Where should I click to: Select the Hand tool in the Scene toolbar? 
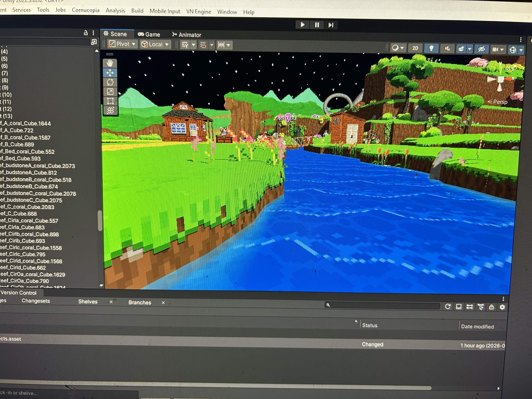pyautogui.click(x=110, y=63)
